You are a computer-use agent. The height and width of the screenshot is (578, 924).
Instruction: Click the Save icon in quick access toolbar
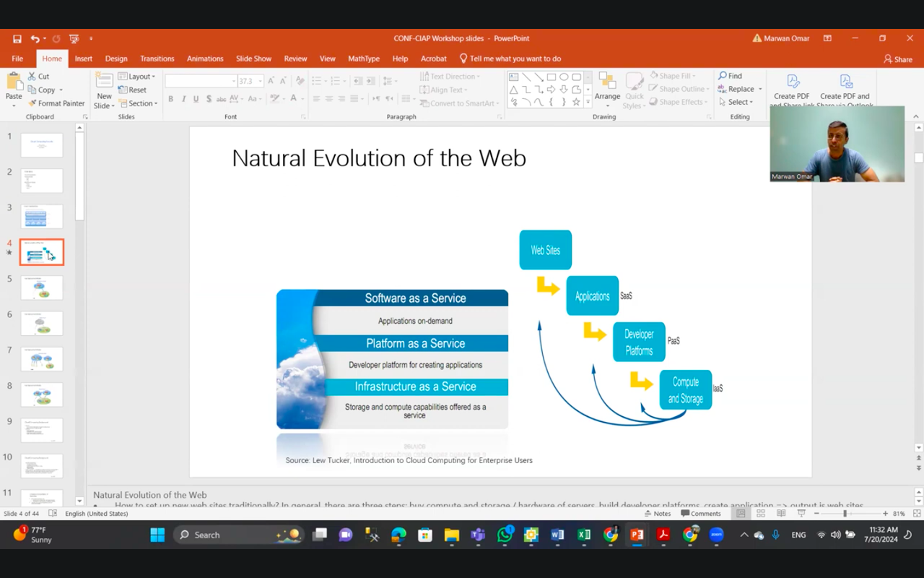click(x=17, y=38)
